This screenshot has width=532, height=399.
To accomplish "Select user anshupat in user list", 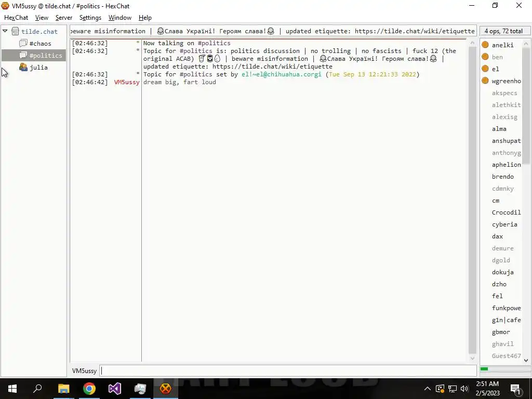I will (506, 140).
